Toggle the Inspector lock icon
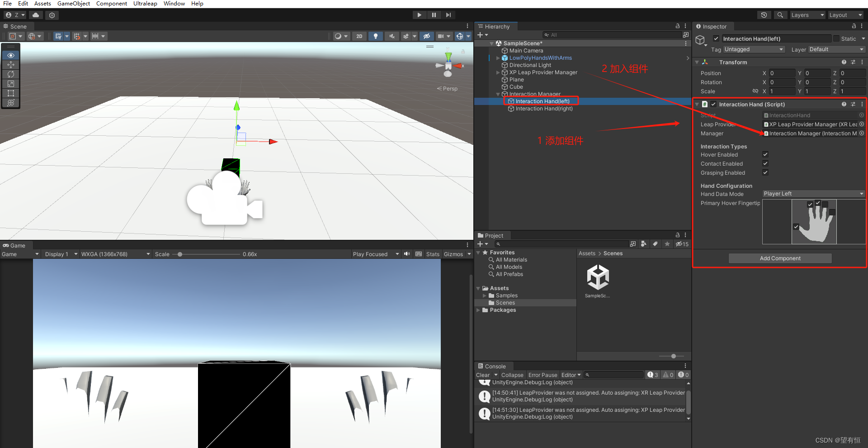Image resolution: width=868 pixels, height=448 pixels. 854,26
